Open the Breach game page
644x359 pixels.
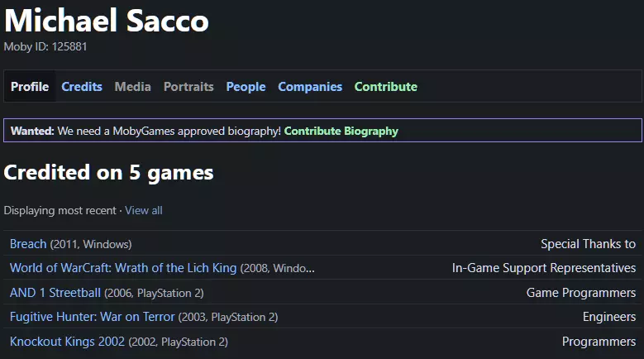tap(28, 244)
